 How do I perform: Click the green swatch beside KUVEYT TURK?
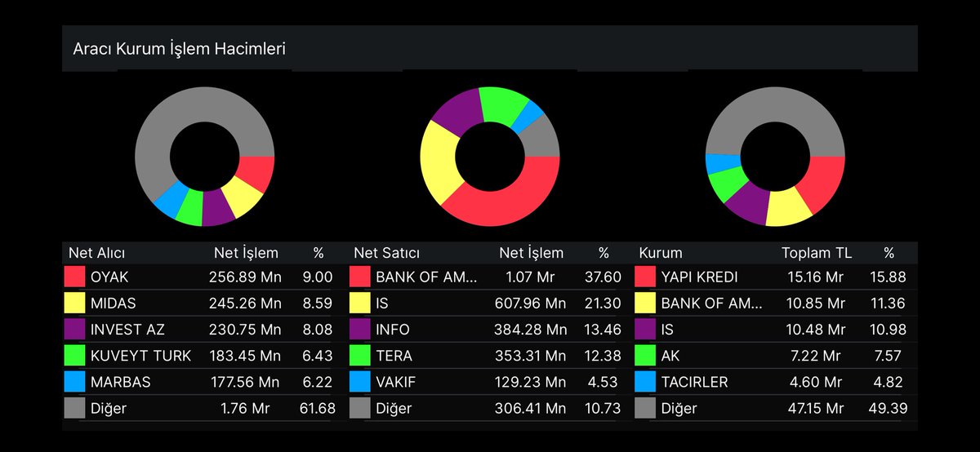[75, 356]
